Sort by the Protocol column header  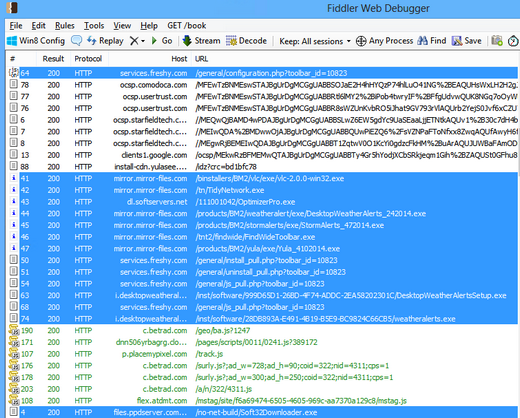click(88, 59)
